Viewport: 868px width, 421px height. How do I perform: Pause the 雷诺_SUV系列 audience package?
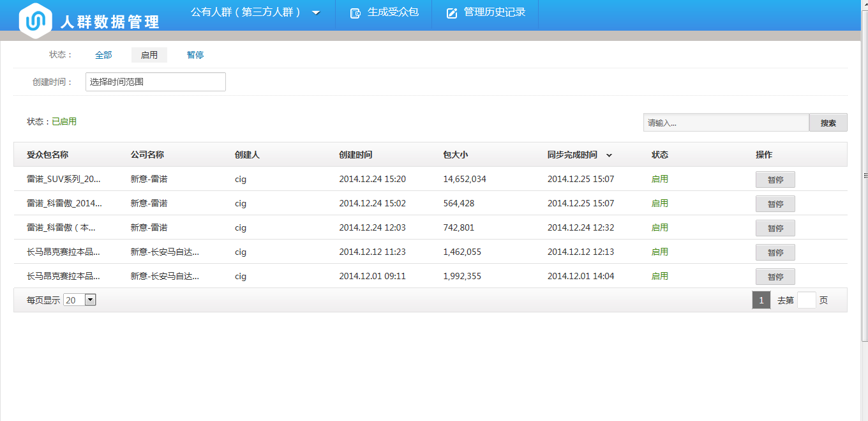[775, 180]
